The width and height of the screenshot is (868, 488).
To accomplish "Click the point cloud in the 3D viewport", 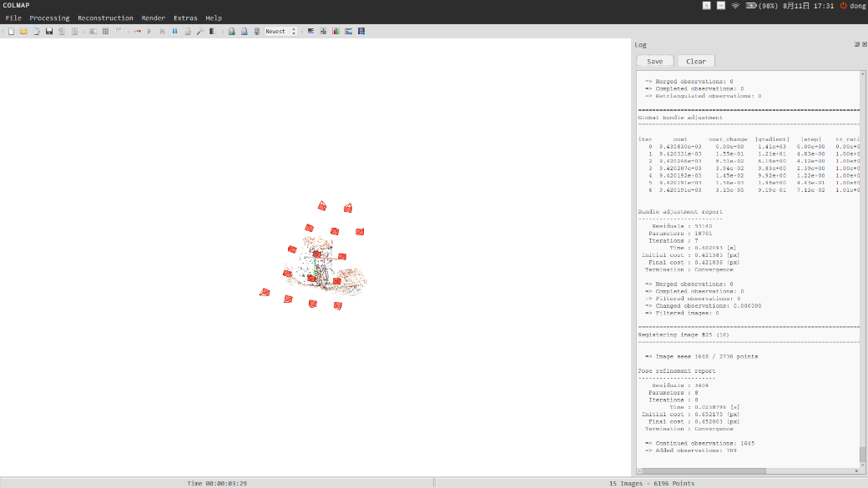I will tap(326, 267).
